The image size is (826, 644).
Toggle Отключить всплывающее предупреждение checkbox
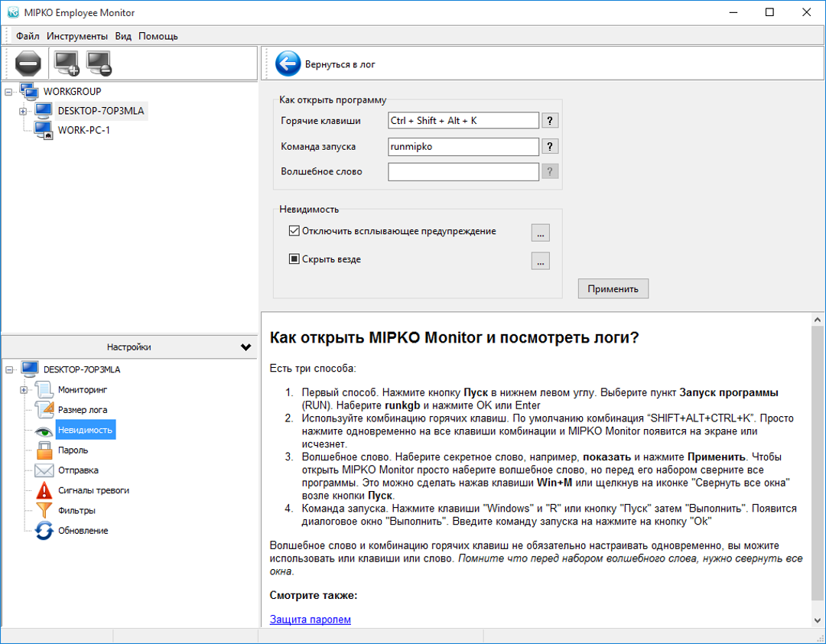294,231
